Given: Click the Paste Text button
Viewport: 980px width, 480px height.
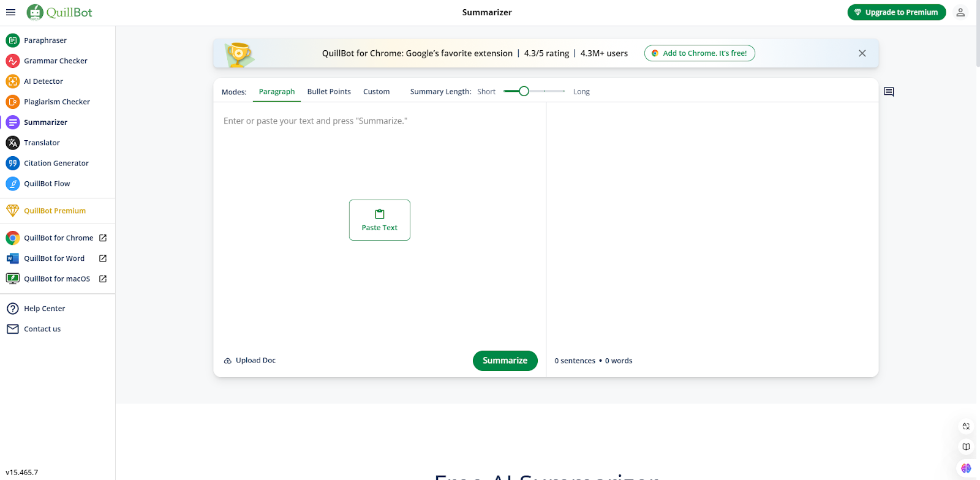Looking at the screenshot, I should tap(379, 220).
